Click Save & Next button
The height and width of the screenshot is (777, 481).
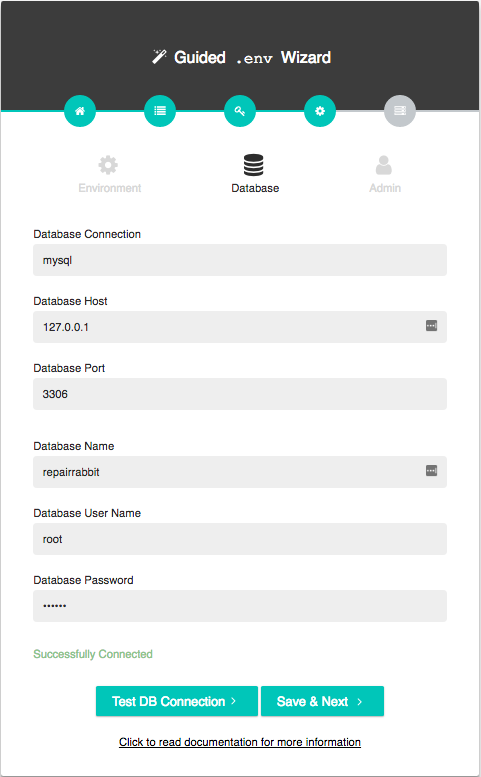[x=322, y=701]
